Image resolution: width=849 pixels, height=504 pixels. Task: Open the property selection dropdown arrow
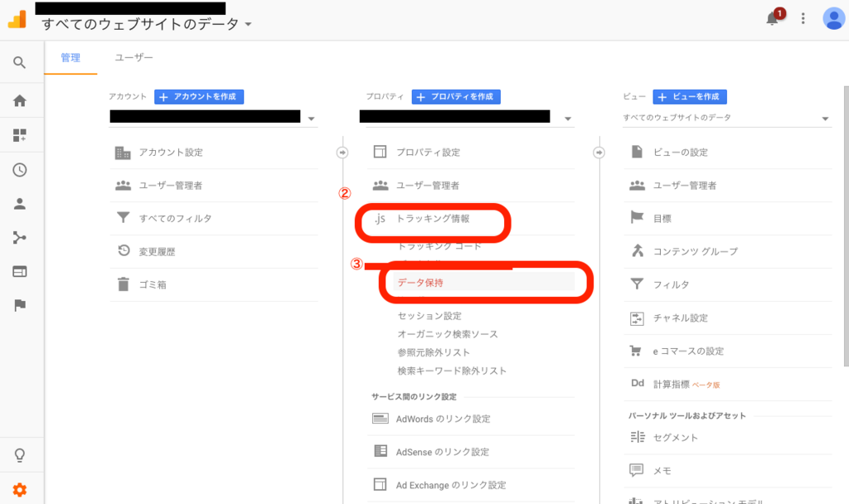pos(568,119)
